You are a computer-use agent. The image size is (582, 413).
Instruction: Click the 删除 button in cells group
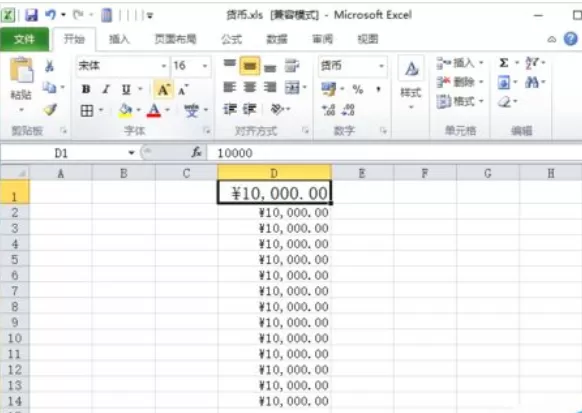click(460, 82)
